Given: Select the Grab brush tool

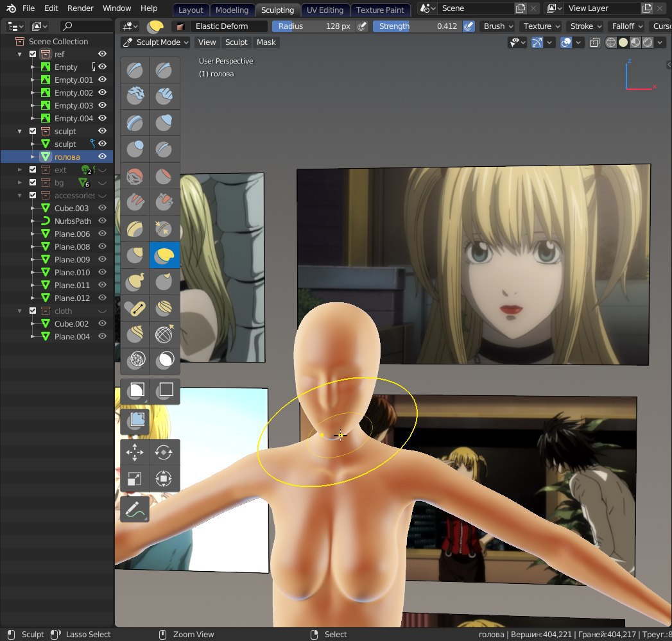Looking at the screenshot, I should coord(135,255).
